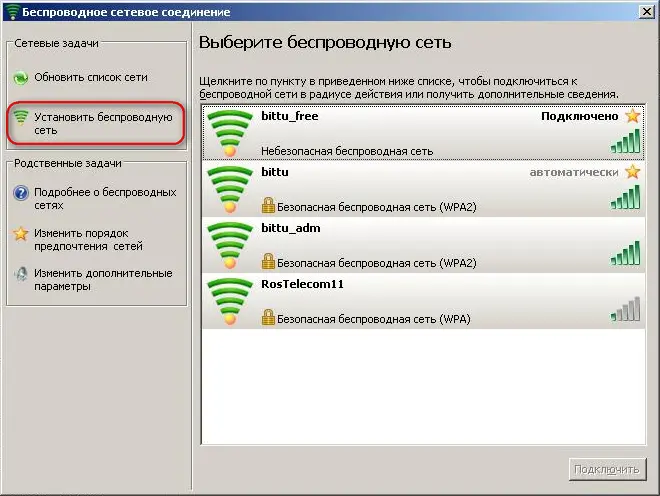The height and width of the screenshot is (496, 660).
Task: Click weak signal bars for RosTelecom11
Action: click(625, 309)
